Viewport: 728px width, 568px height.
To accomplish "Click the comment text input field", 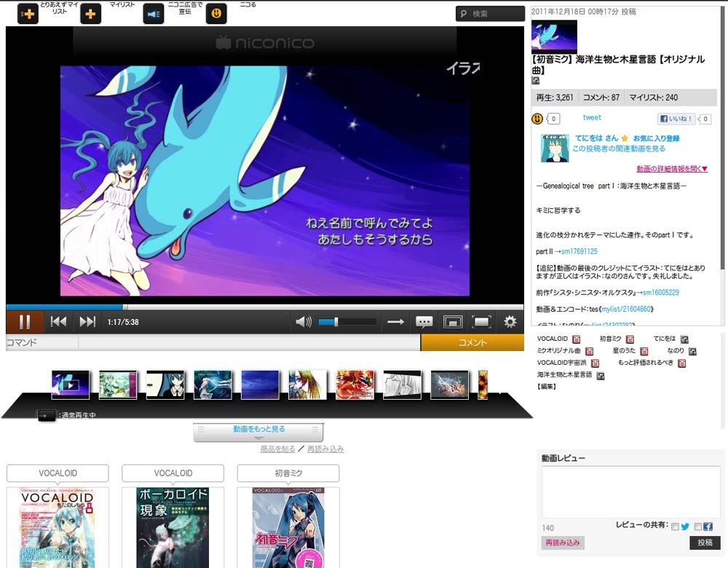I will pyautogui.click(x=249, y=343).
